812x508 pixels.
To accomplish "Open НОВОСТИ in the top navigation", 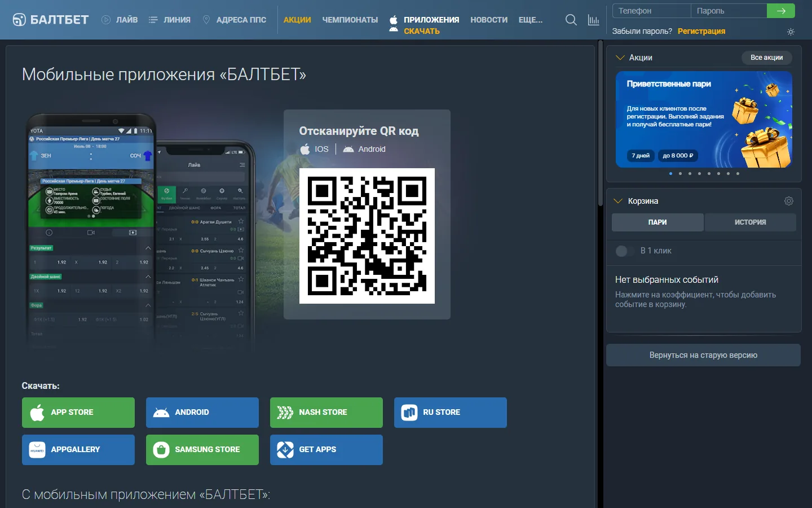I will tap(489, 20).
